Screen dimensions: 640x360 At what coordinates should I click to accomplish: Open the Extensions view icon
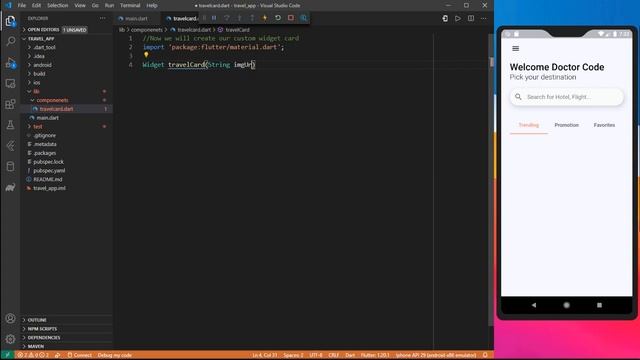point(11,104)
